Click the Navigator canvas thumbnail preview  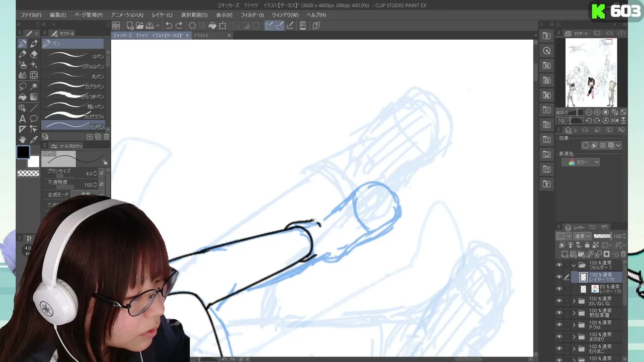pos(591,73)
